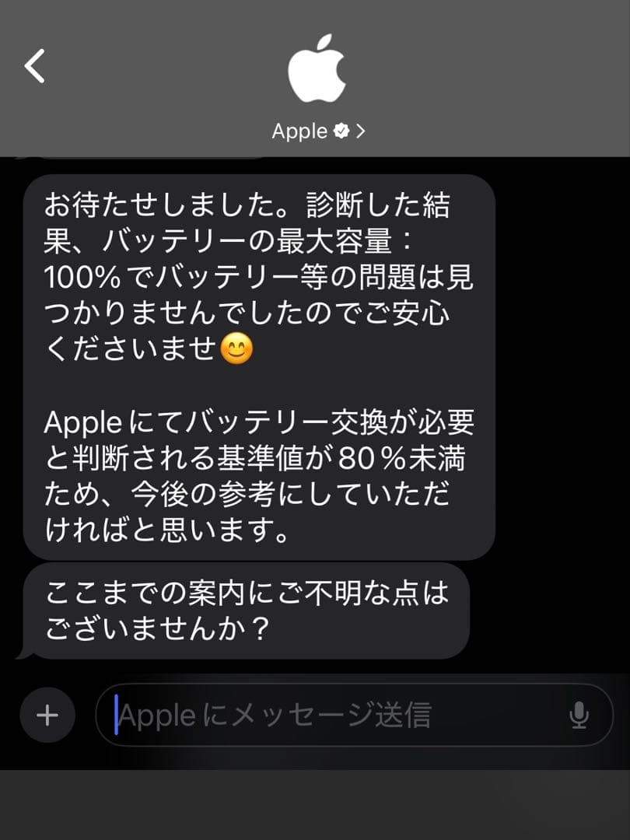This screenshot has height=840, width=630.
Task: Tap 'ございませんか？' in the last bubble
Action: (x=156, y=628)
